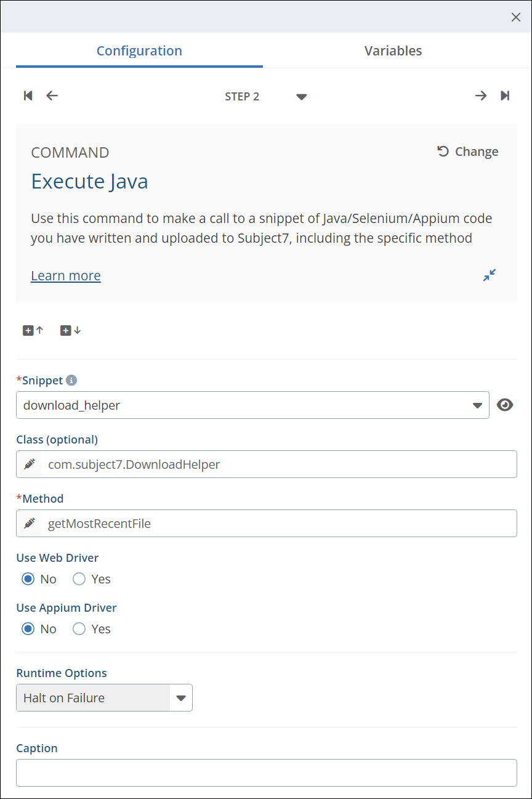This screenshot has width=532, height=799.
Task: Switch to the Variables tab
Action: click(x=393, y=51)
